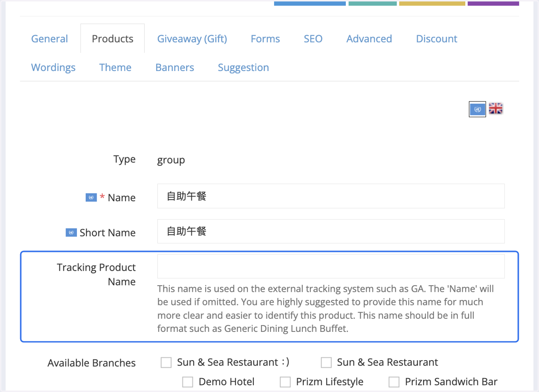This screenshot has width=539, height=392.
Task: Tick the plain Sun & Sea Restaurant checkbox
Action: [326, 362]
